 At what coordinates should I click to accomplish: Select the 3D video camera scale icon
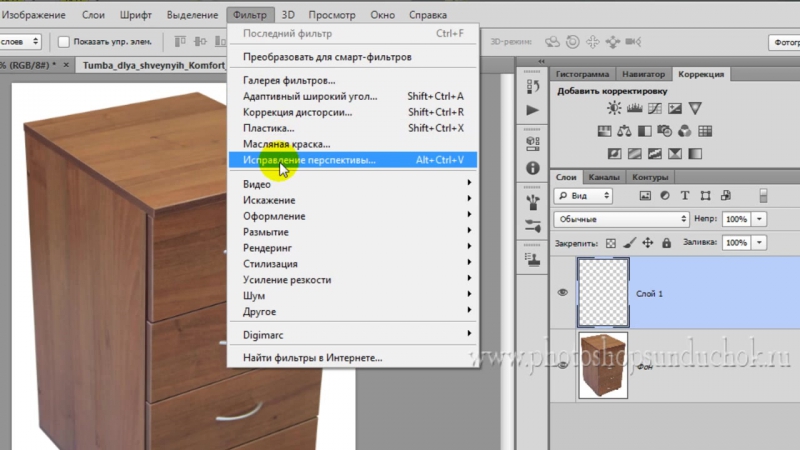[x=633, y=42]
